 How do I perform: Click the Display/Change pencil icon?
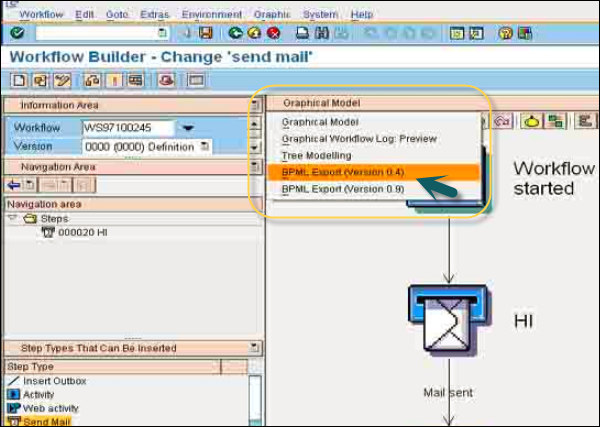[62, 80]
